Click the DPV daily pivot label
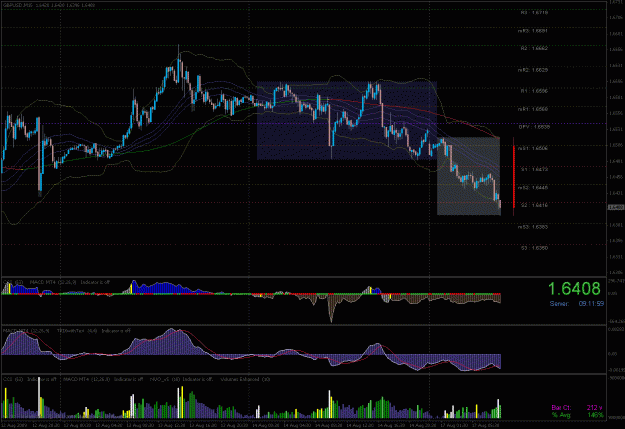The image size is (625, 429). [534, 127]
